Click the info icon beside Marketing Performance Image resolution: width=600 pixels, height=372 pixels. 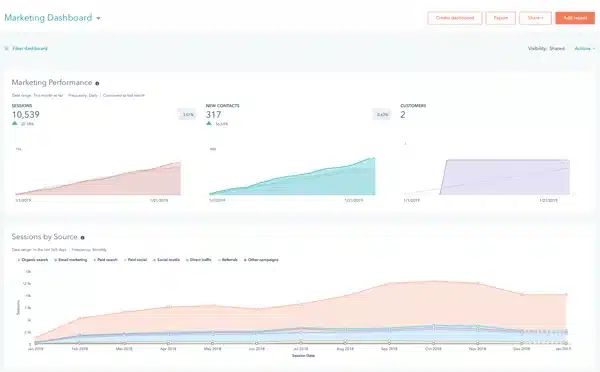(97, 83)
